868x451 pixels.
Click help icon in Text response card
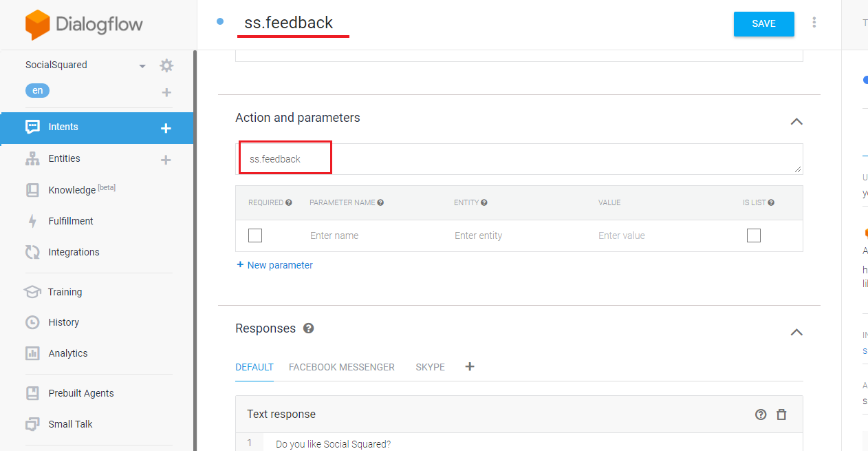[x=761, y=415]
